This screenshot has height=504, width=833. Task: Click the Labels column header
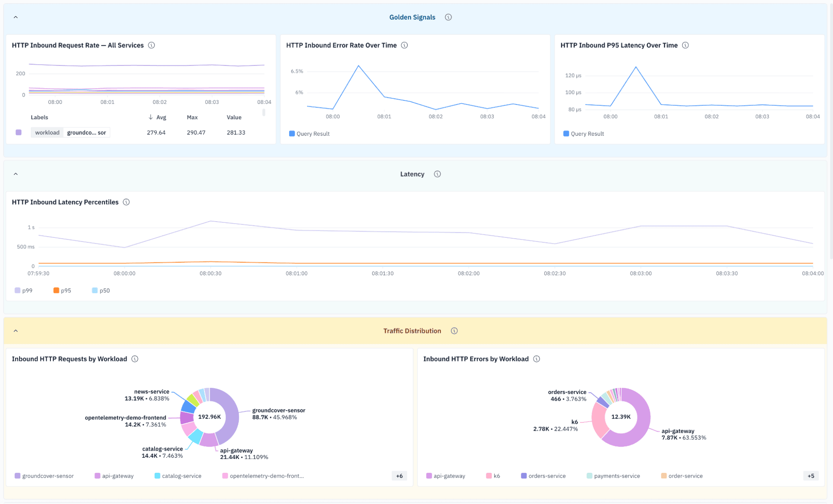[x=39, y=117]
